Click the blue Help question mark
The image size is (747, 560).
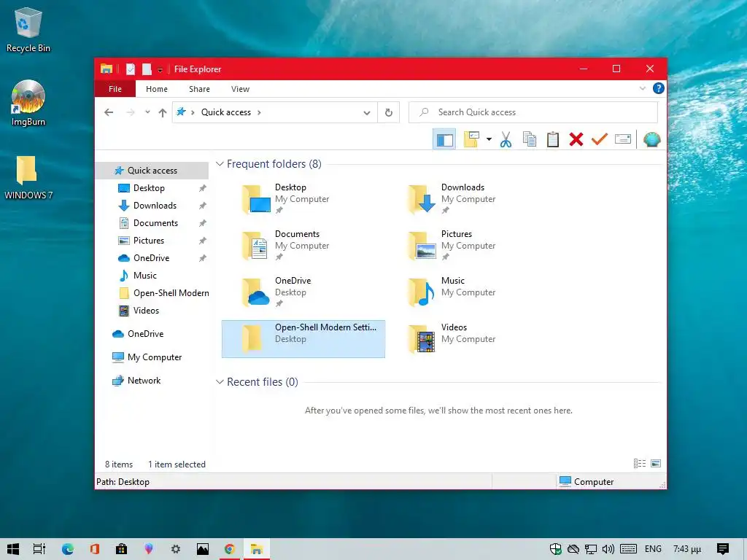tap(659, 88)
